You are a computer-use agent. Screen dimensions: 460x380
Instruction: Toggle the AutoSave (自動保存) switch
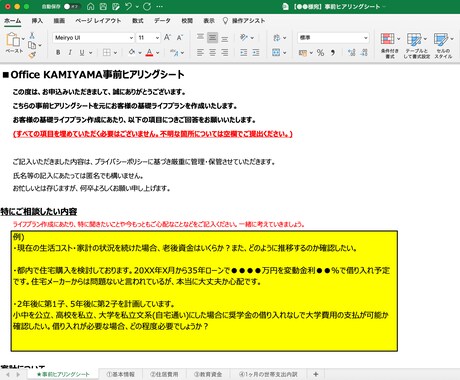tap(71, 7)
